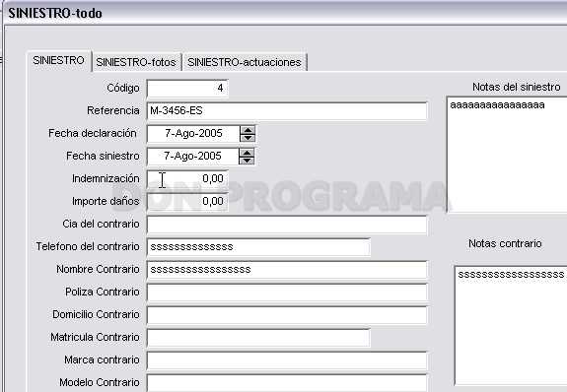Select the SINIESTRO tab

point(58,60)
